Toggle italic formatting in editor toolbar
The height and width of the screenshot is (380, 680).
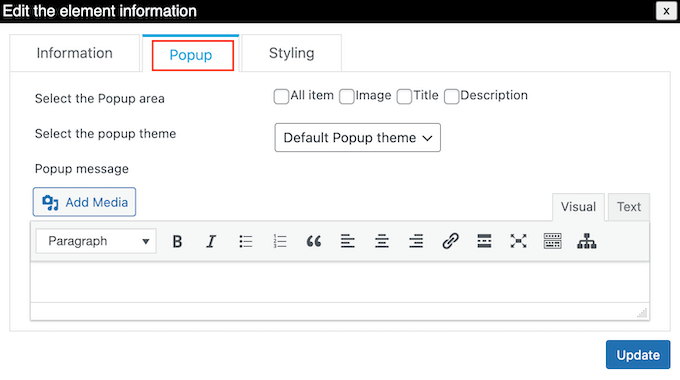tap(211, 241)
